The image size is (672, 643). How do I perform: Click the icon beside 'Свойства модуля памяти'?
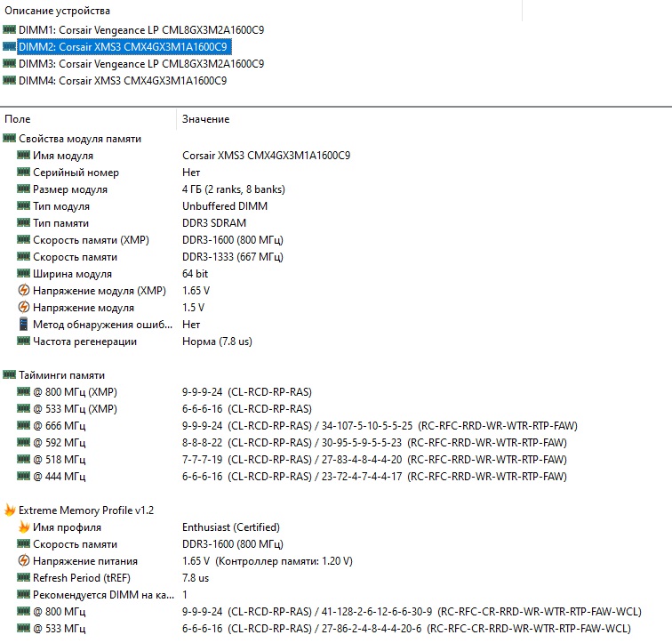point(9,138)
